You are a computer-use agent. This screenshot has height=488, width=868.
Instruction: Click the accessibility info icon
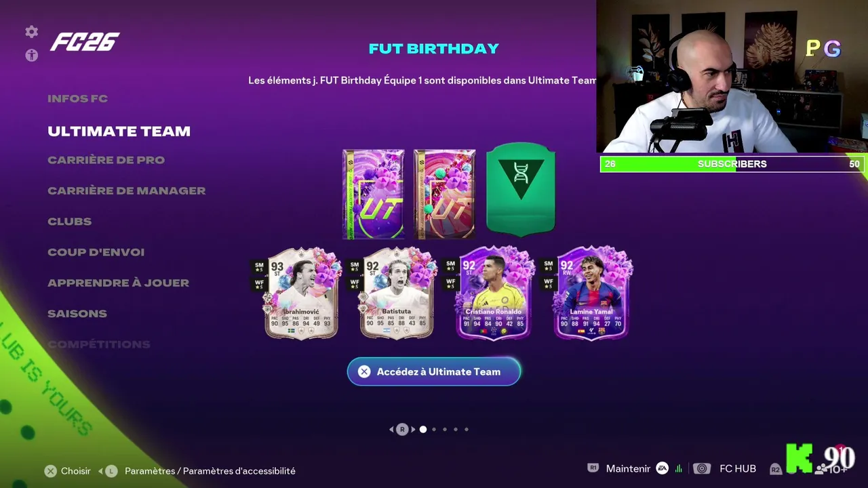[31, 56]
